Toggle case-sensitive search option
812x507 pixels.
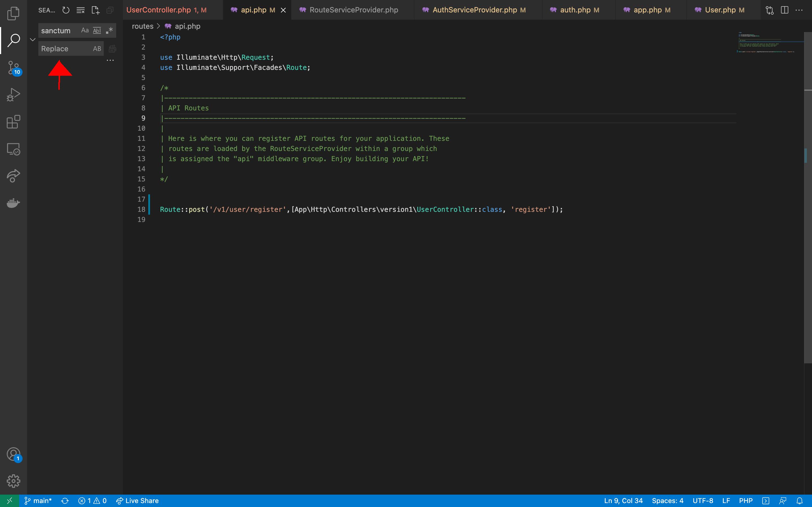[x=85, y=30]
